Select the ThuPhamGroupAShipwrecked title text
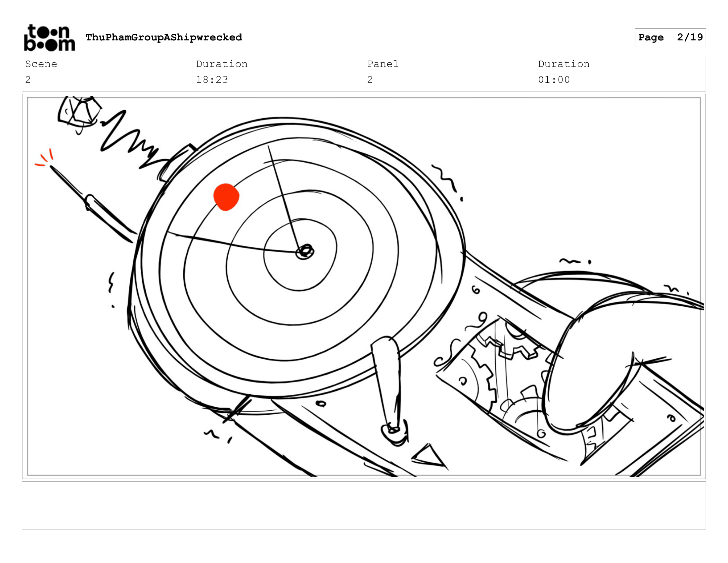 click(164, 37)
